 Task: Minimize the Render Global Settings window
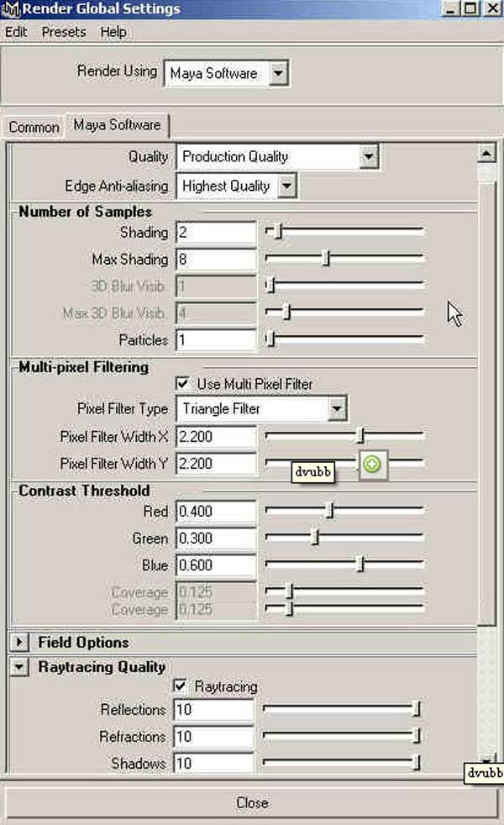pyautogui.click(x=451, y=8)
